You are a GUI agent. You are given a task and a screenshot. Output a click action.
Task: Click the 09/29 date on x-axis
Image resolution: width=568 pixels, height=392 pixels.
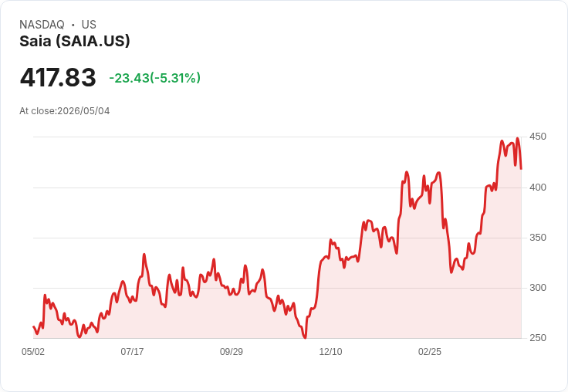(x=232, y=352)
